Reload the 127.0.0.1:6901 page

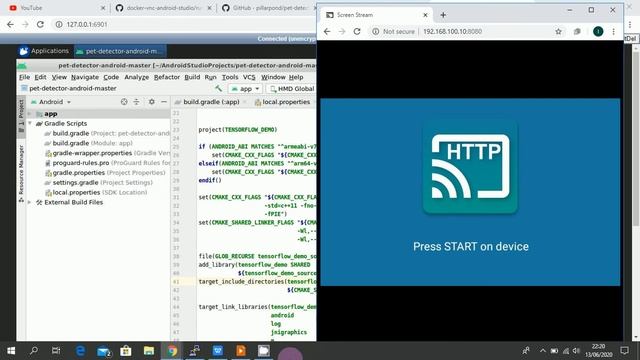point(40,24)
